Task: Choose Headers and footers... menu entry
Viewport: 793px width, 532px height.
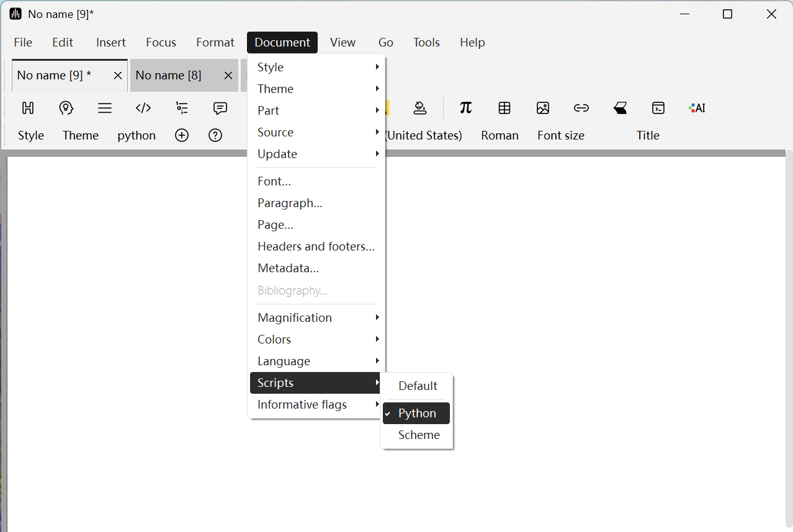Action: point(316,246)
